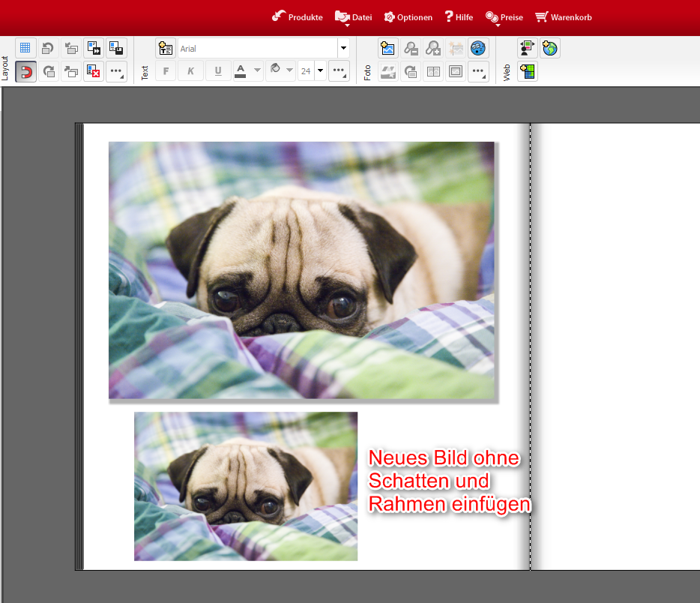Go to Warenkorb shopping cart
The width and height of the screenshot is (700, 603).
tap(563, 17)
